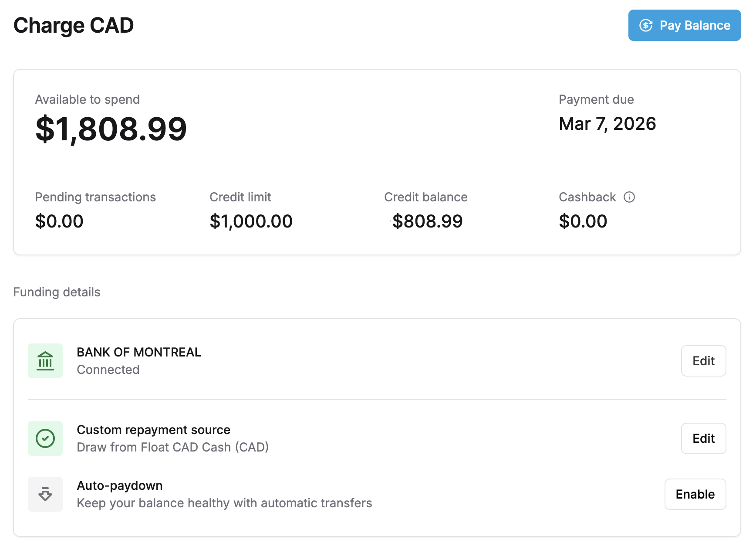This screenshot has width=756, height=550.
Task: Click the Auto-paydown arrow icon
Action: 45,494
